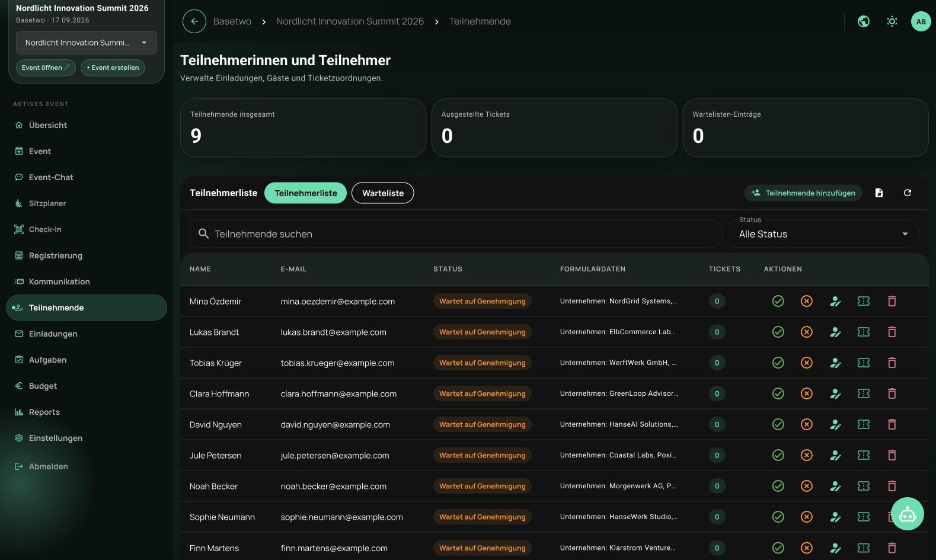The image size is (936, 560).
Task: Open Check-In in the sidebar
Action: tap(87, 229)
